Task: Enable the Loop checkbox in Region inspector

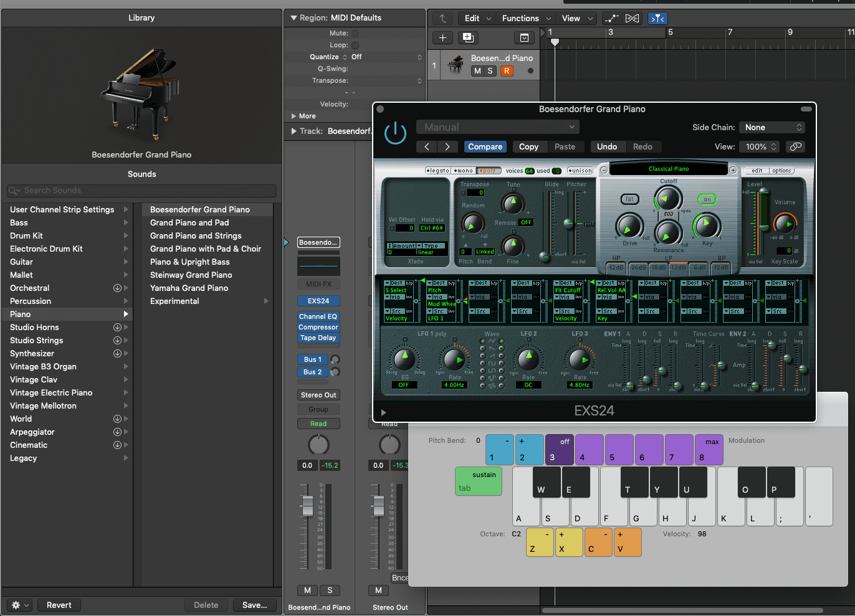Action: 355,45
